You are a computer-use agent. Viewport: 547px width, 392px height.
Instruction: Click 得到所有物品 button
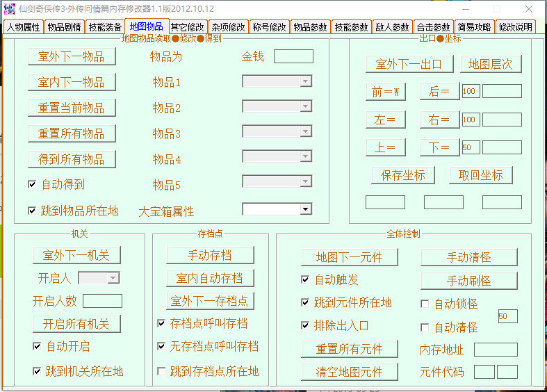72,159
